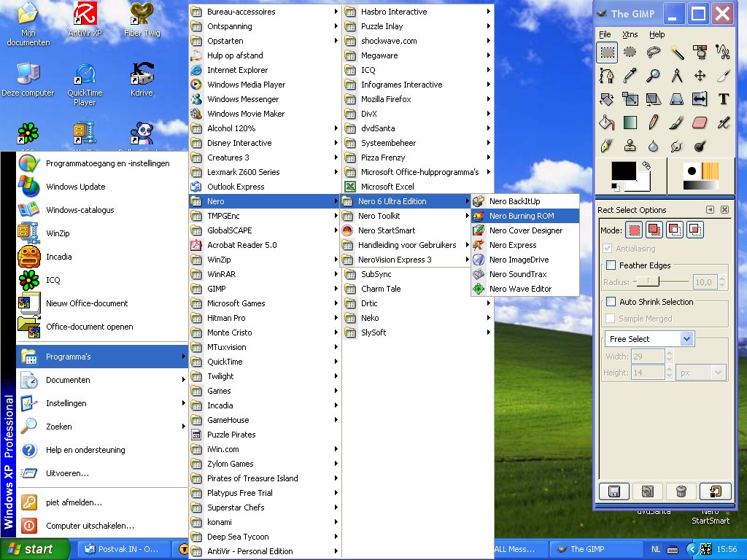The height and width of the screenshot is (560, 747).
Task: Expand the NeroVision Express 3 submenu
Action: (406, 260)
